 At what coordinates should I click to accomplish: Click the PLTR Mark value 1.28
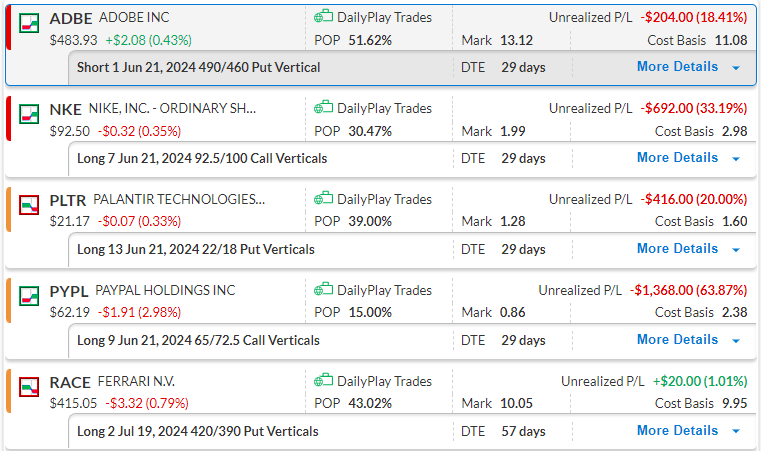point(513,221)
